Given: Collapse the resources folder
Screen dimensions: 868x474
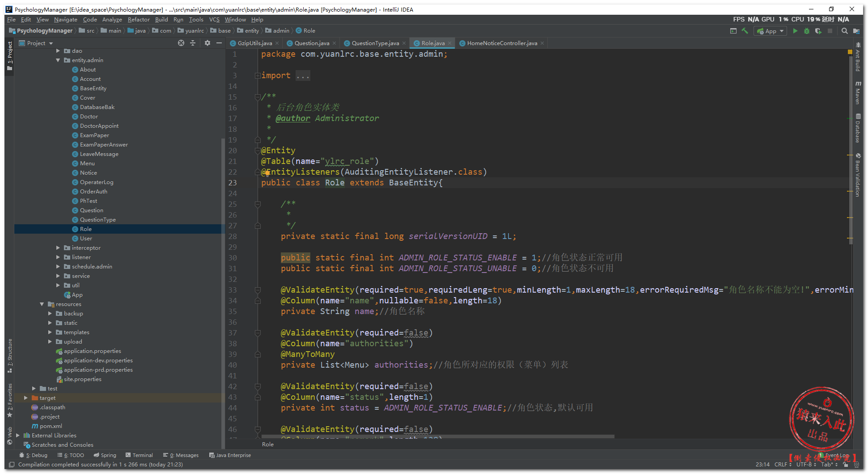Looking at the screenshot, I should coord(42,304).
